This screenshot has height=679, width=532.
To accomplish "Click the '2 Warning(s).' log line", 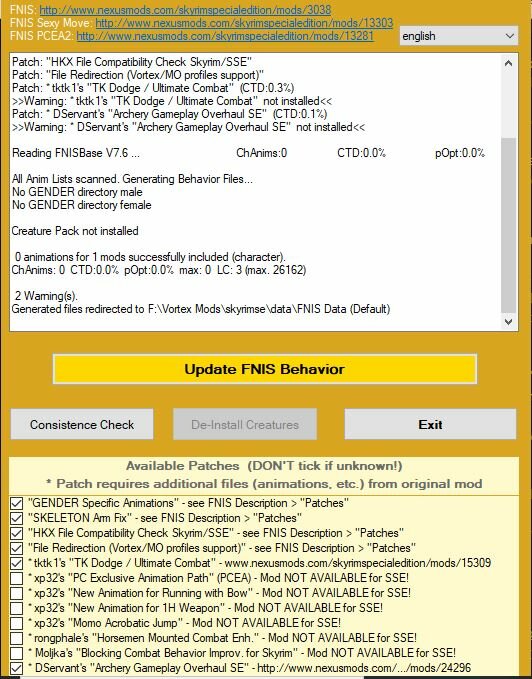I will tap(46, 296).
